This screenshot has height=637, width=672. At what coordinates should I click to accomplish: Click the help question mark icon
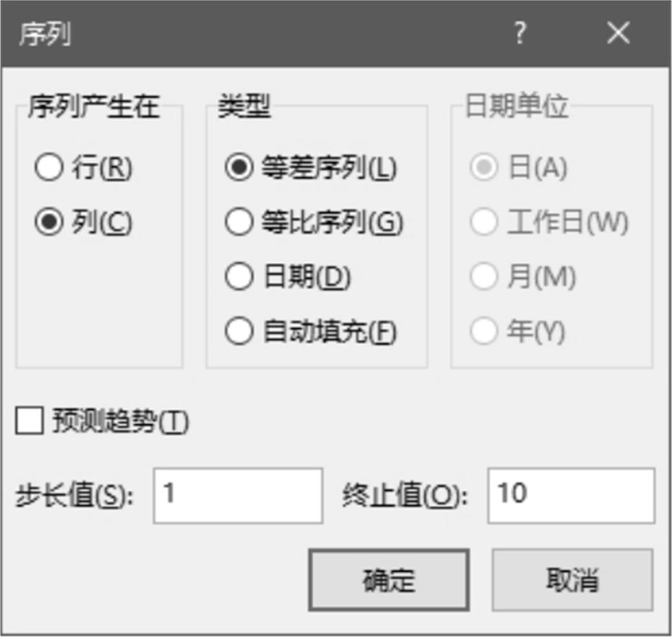tap(520, 33)
